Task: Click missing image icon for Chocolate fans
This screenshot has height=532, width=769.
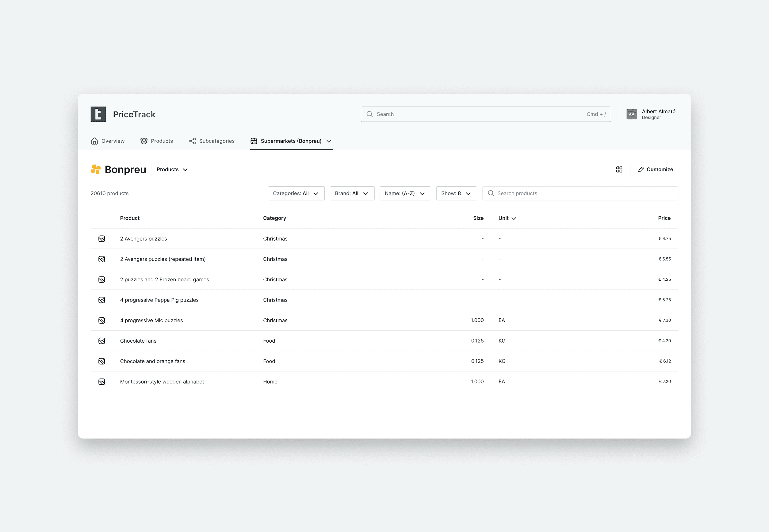Action: [x=102, y=341]
